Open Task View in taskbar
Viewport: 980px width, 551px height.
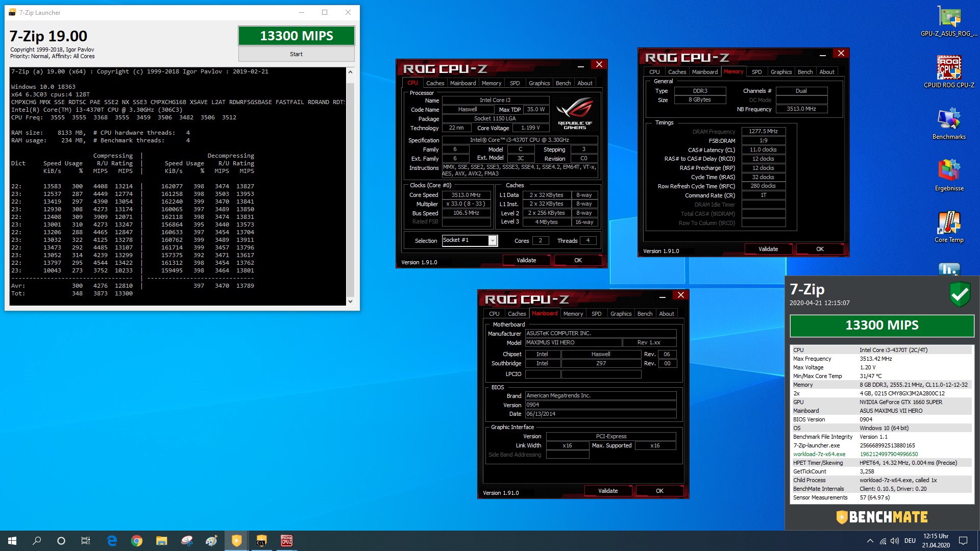[x=86, y=541]
